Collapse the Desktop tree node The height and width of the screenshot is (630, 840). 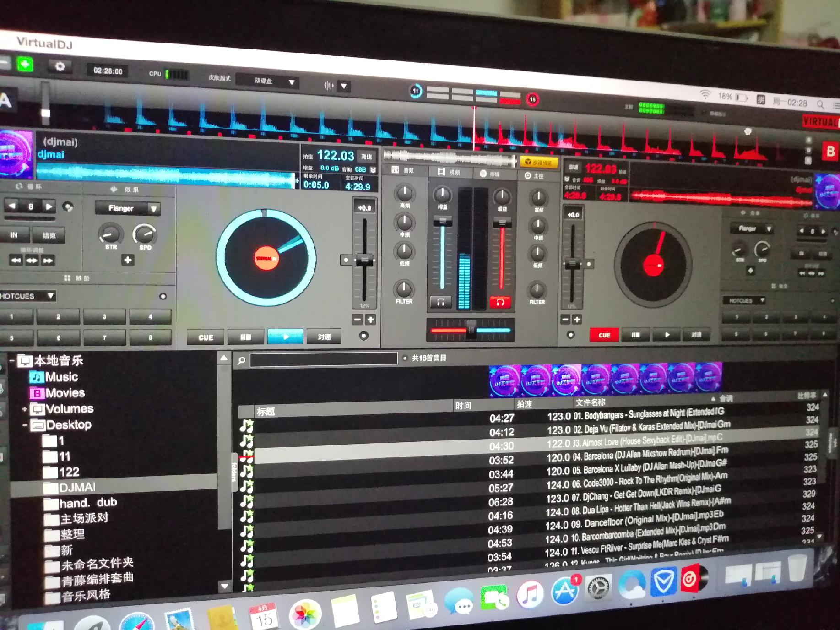(x=24, y=425)
